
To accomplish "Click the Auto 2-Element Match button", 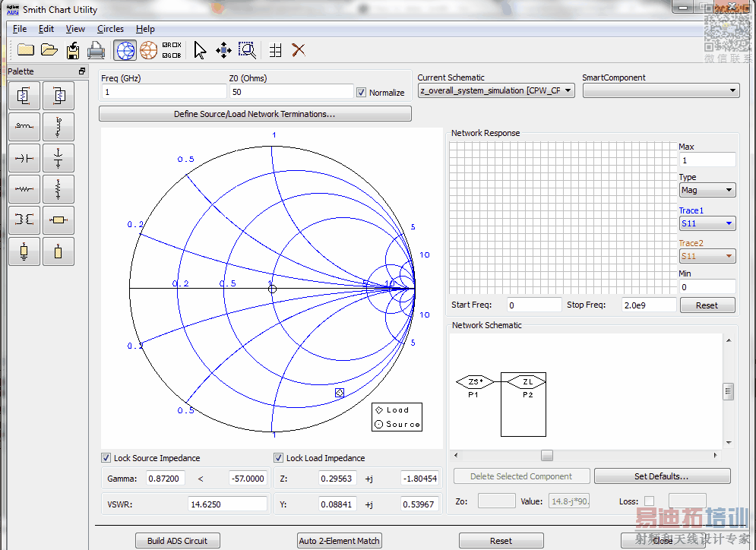I will 340,541.
